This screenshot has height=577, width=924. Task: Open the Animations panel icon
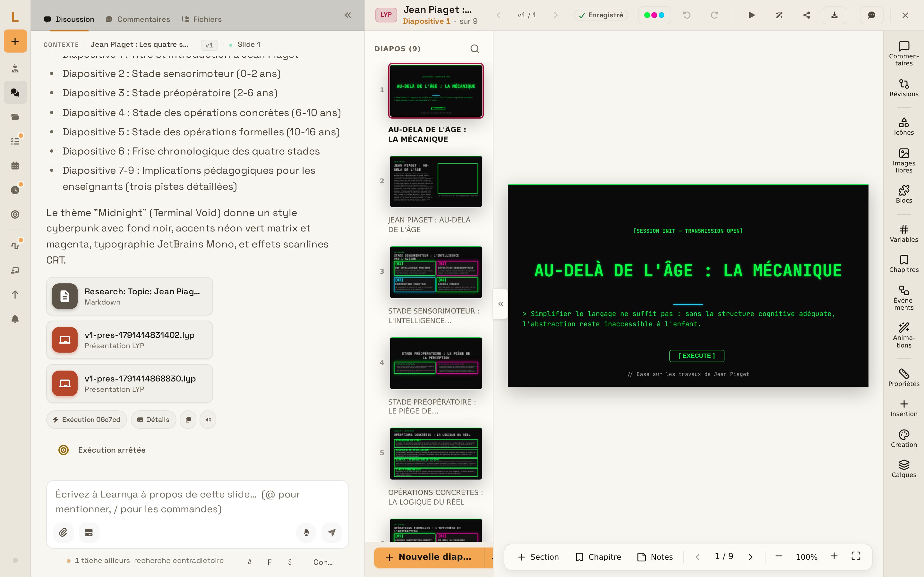click(904, 335)
